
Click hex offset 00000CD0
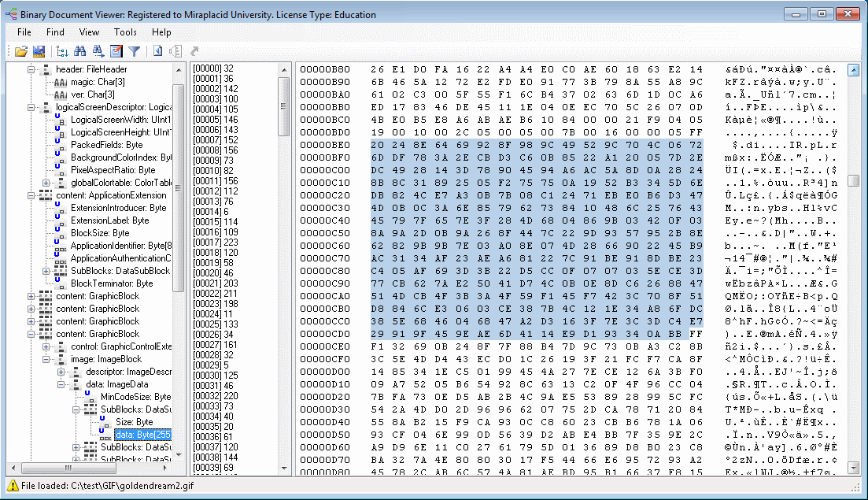(x=325, y=334)
